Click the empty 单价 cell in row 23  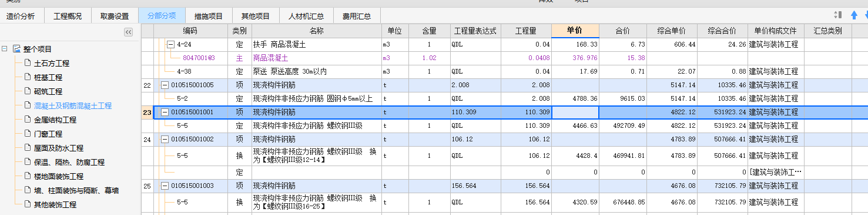(575, 112)
